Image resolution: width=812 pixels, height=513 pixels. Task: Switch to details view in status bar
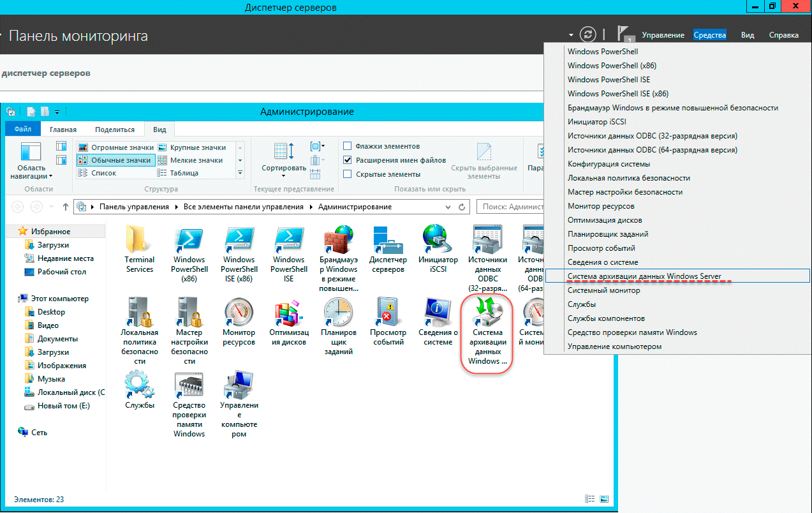pos(590,499)
